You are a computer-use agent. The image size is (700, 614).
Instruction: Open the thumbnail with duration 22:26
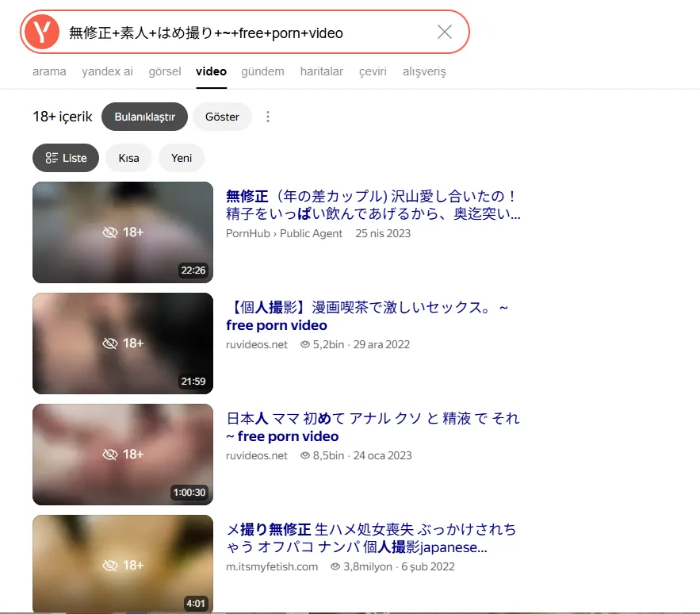point(123,232)
